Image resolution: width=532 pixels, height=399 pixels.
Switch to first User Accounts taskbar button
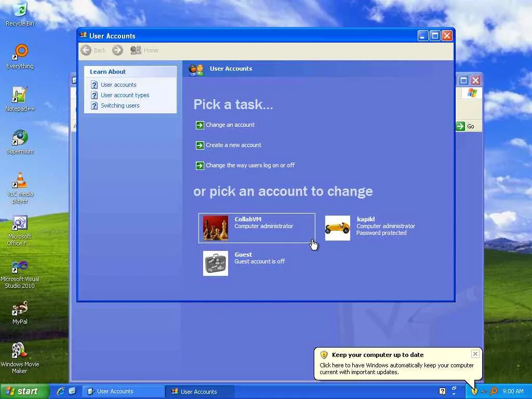124,392
